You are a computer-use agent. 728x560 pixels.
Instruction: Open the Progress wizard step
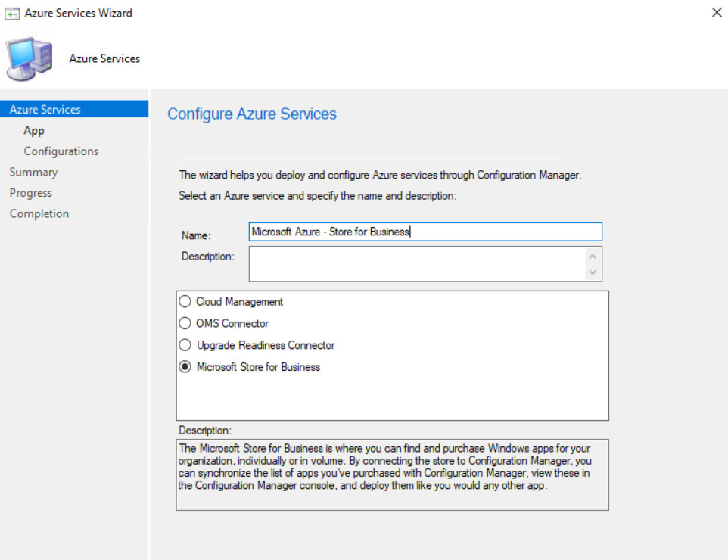click(30, 193)
